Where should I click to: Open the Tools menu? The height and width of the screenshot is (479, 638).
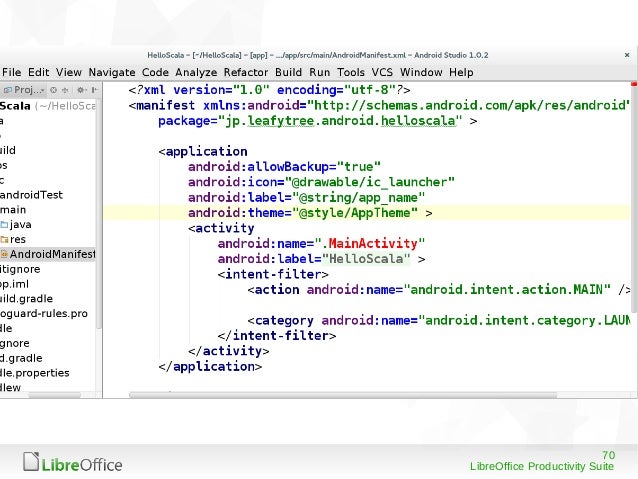tap(350, 72)
